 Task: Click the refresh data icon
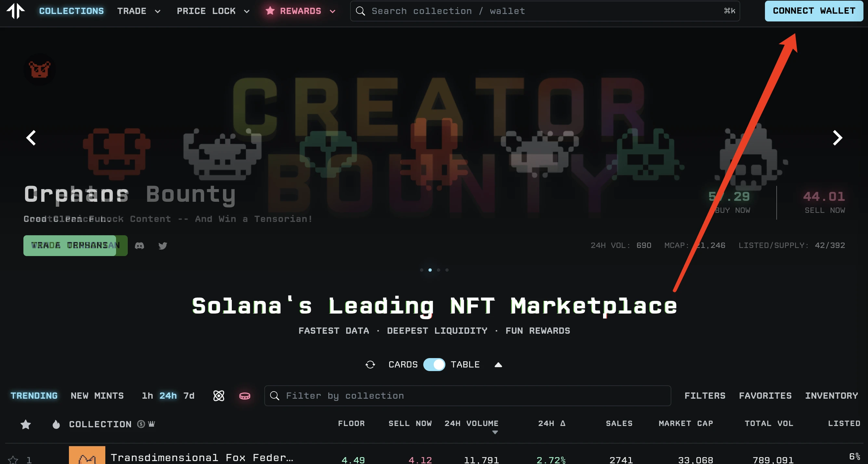click(370, 364)
